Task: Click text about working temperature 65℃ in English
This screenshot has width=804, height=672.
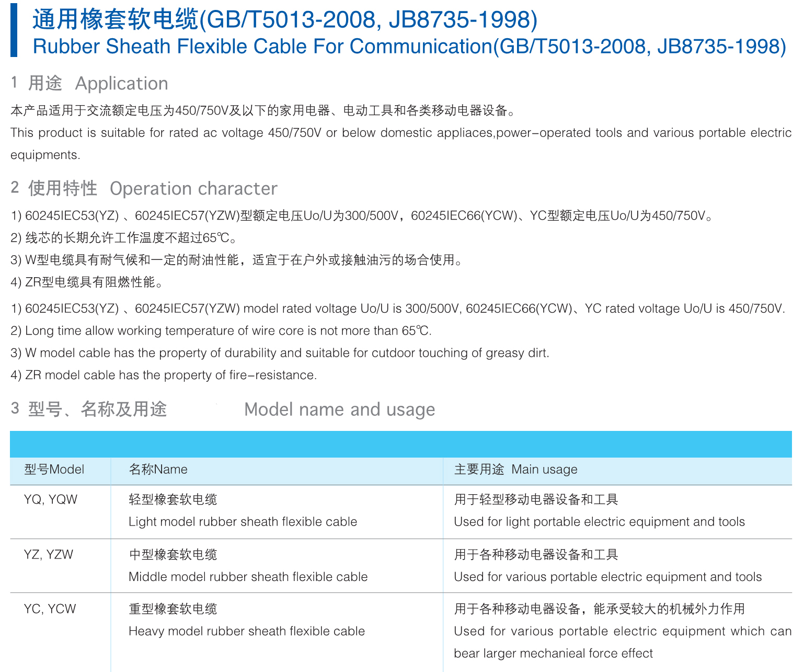Action: 221,331
